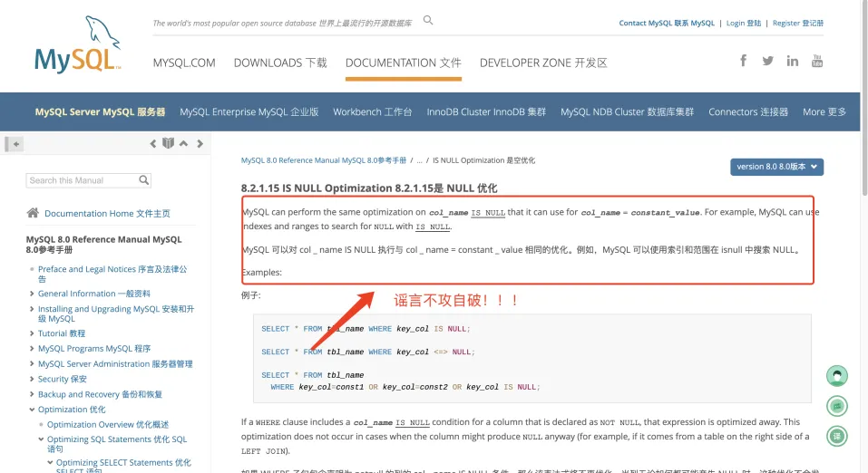Viewport: 868px width, 473px height.
Task: Select InnoDB Cluster tab
Action: [486, 111]
